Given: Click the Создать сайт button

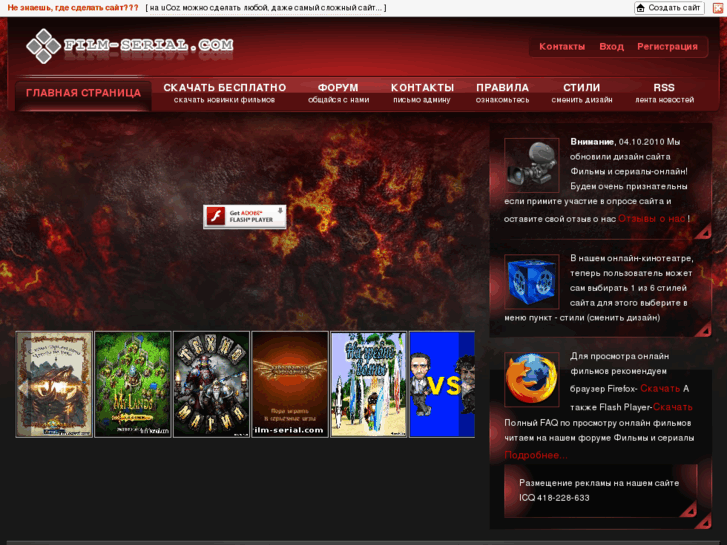Looking at the screenshot, I should 669,8.
